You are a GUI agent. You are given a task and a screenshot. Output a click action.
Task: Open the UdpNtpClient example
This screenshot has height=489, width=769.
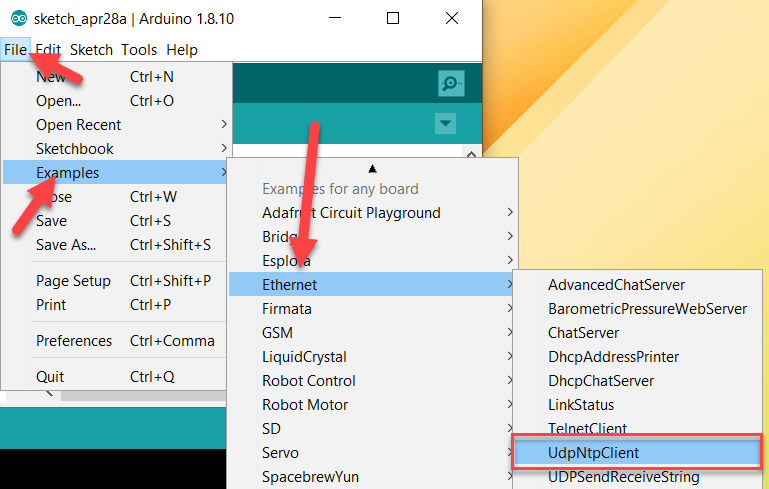pos(638,453)
